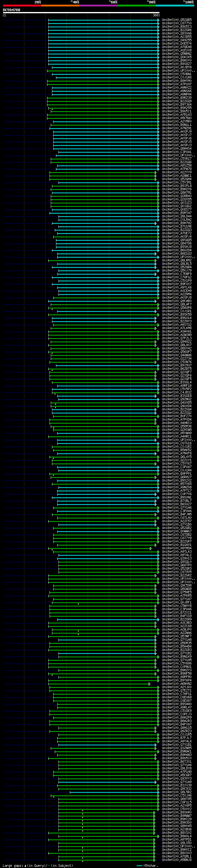197x868 pixels.
Task: Select the UniRef100_Q6AT85 hit label
Action: [x=177, y=799]
